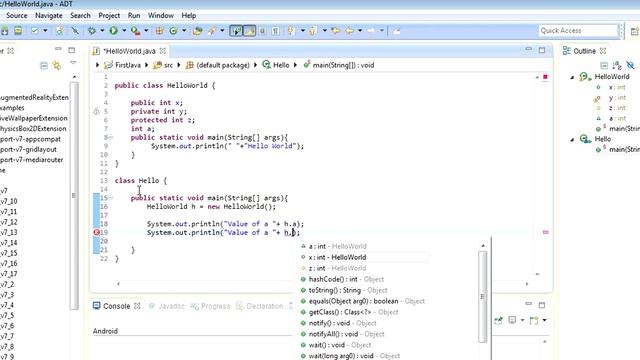Screen dimensions: 640x360
Task: Click the line 19 error mark in overview ruler
Action: point(546,232)
